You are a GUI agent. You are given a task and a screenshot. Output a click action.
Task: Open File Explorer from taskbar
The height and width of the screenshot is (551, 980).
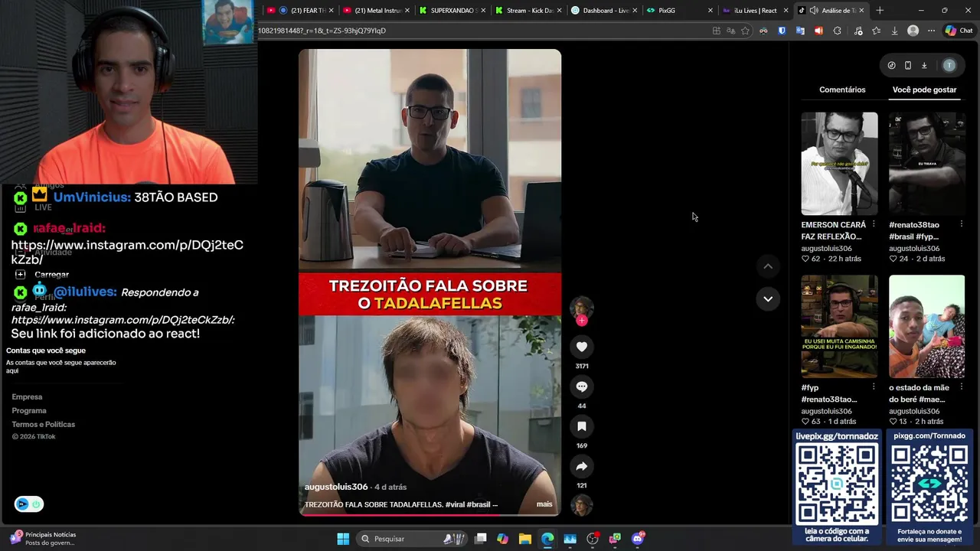(524, 539)
